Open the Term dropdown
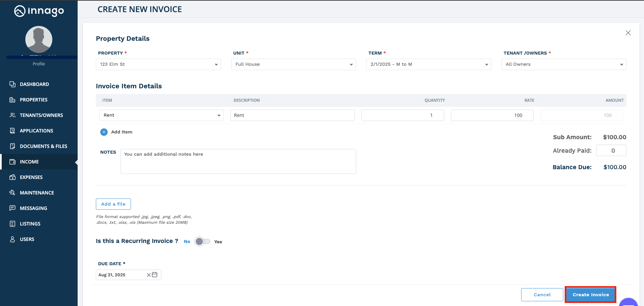Viewport: 644px width, 306px height. pyautogui.click(x=429, y=64)
